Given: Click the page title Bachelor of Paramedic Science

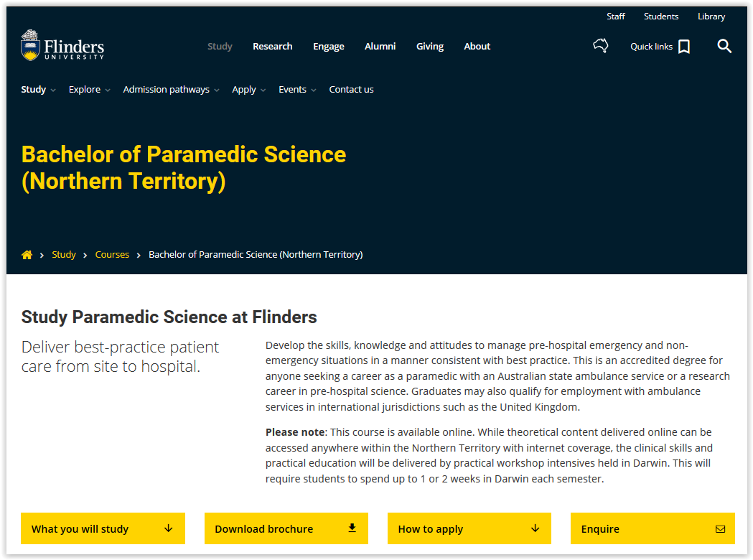Looking at the screenshot, I should [x=184, y=167].
